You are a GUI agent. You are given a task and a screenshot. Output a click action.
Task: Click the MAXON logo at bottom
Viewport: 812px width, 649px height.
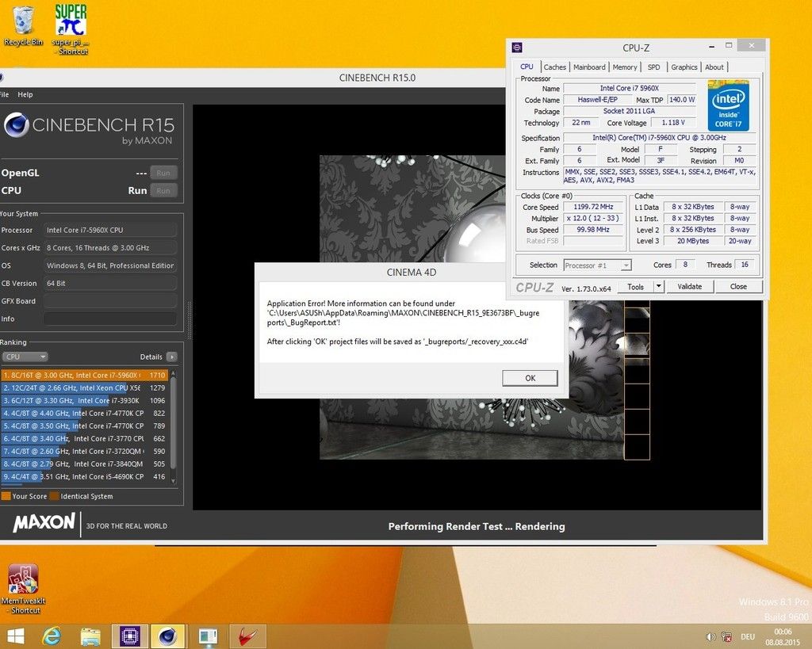point(44,523)
